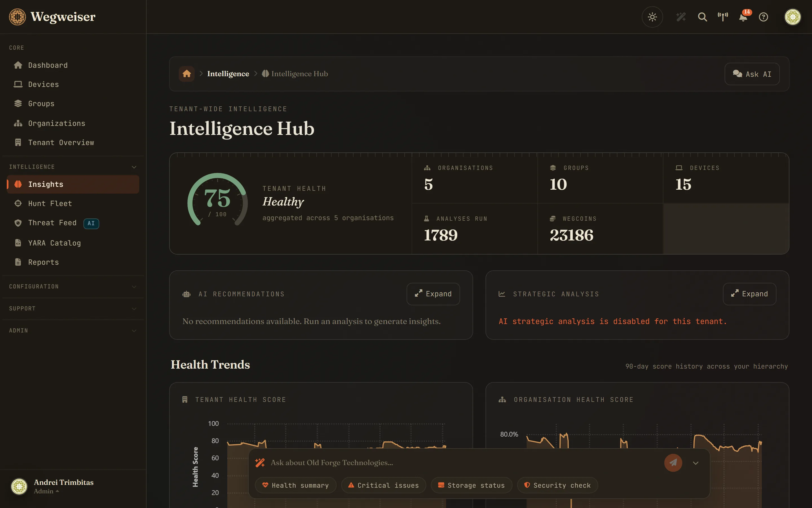
Task: Open Hunt Fleet in sidebar
Action: pyautogui.click(x=73, y=203)
